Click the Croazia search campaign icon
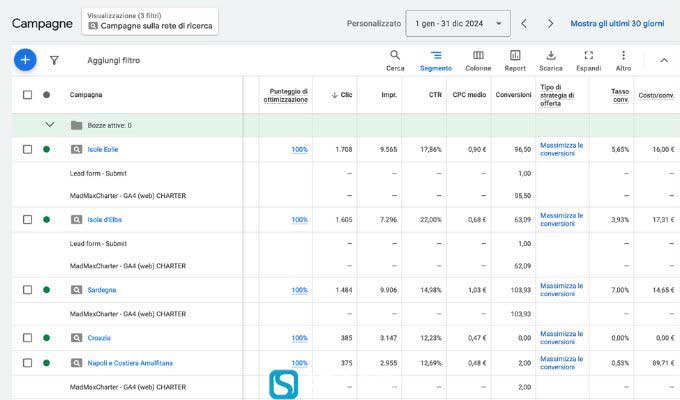Image resolution: width=680 pixels, height=400 pixels. [x=76, y=338]
